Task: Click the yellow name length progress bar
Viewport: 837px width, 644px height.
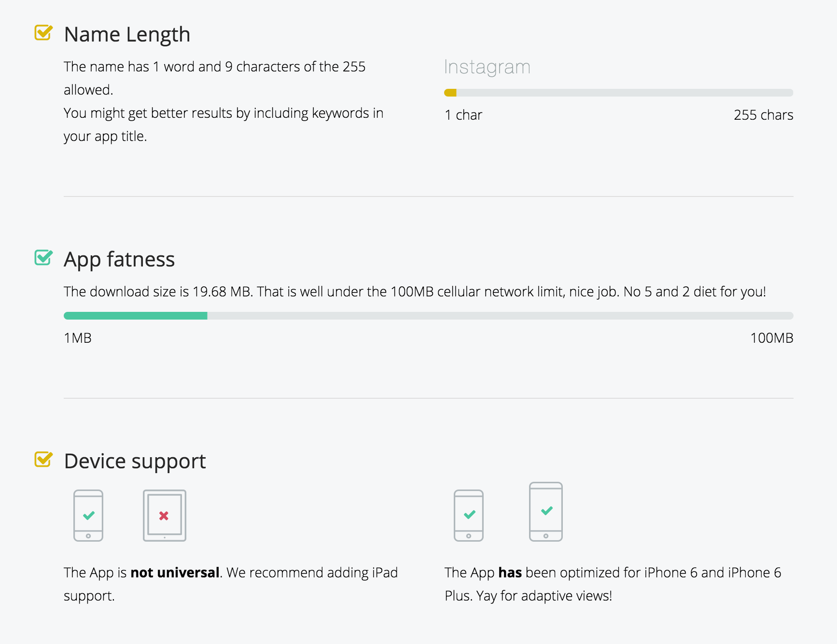Action: tap(450, 93)
